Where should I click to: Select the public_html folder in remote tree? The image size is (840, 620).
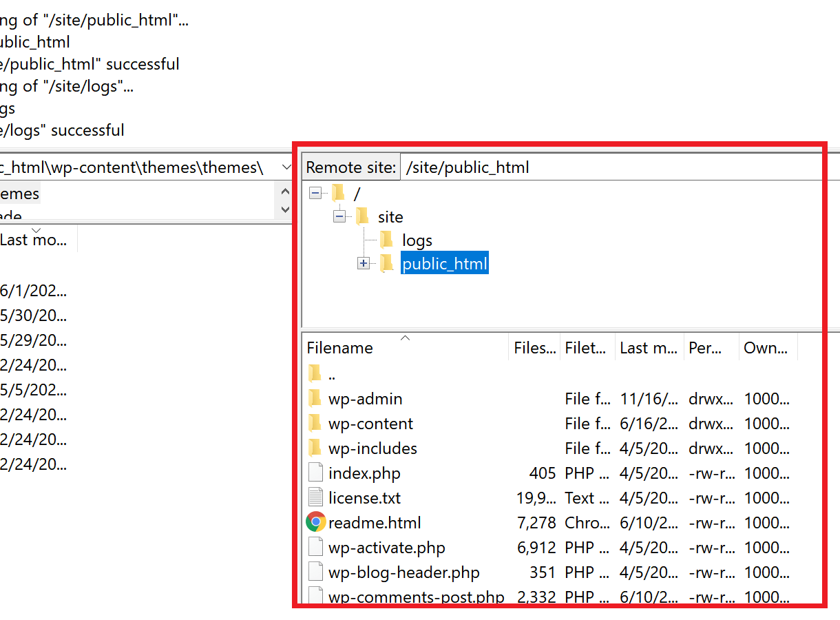point(445,263)
